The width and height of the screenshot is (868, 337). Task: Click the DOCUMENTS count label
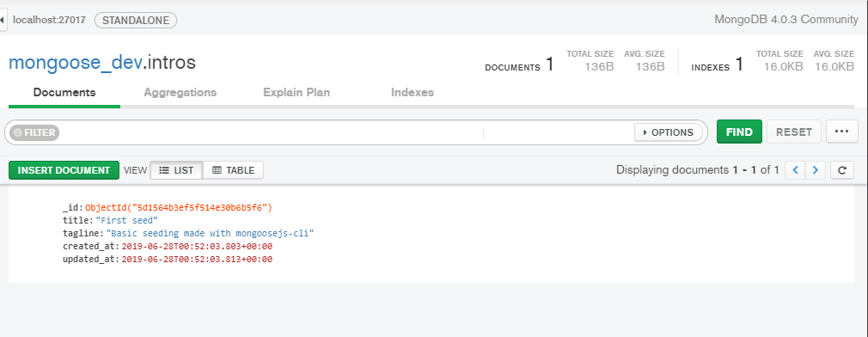pos(512,68)
